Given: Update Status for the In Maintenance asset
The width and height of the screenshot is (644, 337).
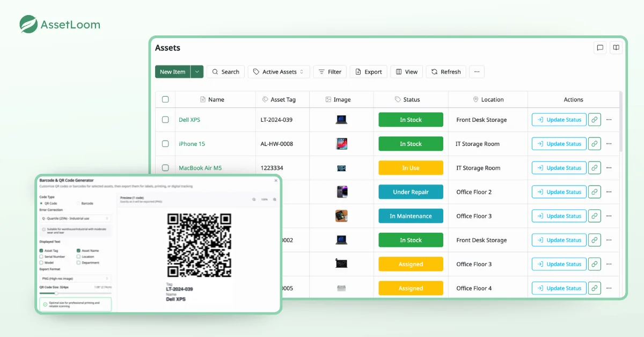Looking at the screenshot, I should click(x=559, y=216).
